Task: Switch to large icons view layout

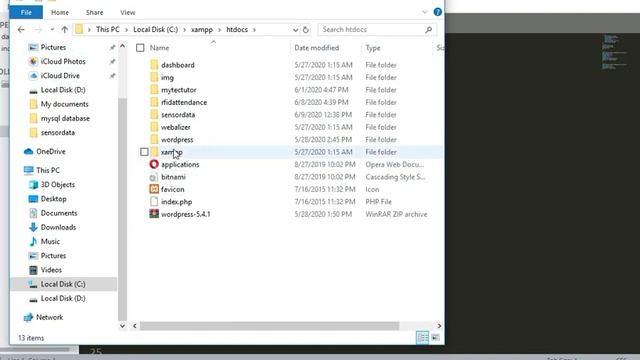Action: tap(436, 338)
